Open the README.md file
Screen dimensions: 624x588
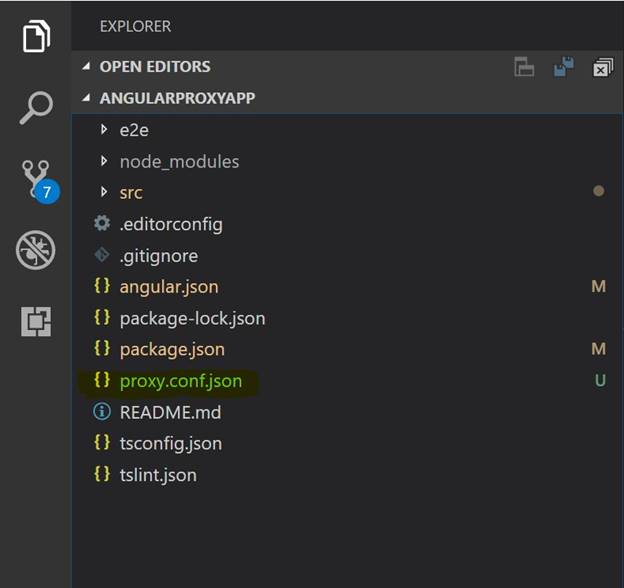click(x=170, y=412)
